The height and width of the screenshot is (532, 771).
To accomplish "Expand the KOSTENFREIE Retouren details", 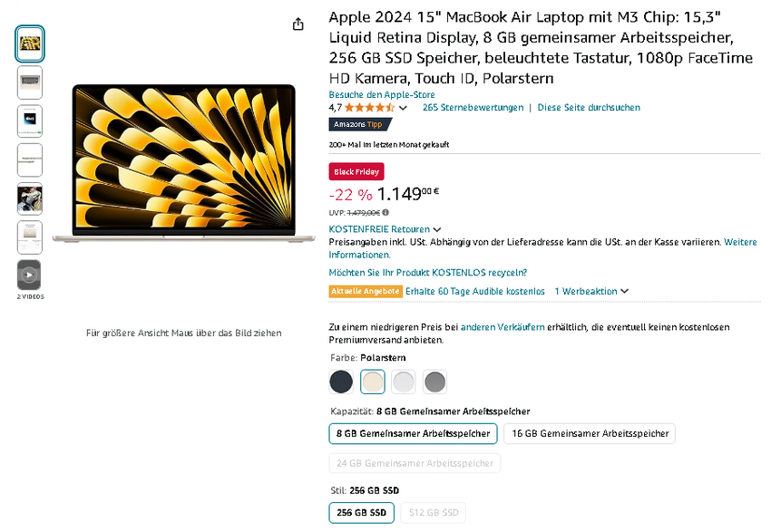I will 437,230.
